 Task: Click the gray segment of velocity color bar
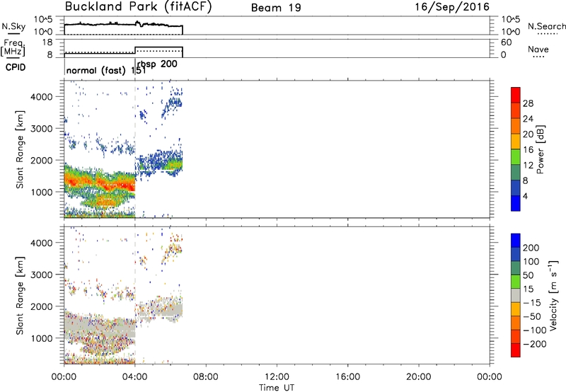pos(516,295)
